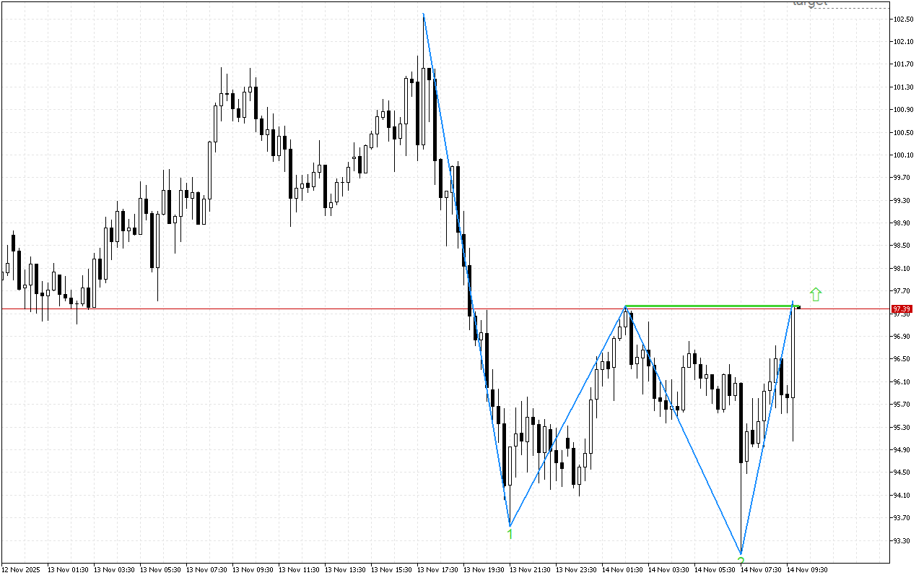Click the small black marker ending the green line
The width and height of the screenshot is (924, 578).
pyautogui.click(x=798, y=307)
